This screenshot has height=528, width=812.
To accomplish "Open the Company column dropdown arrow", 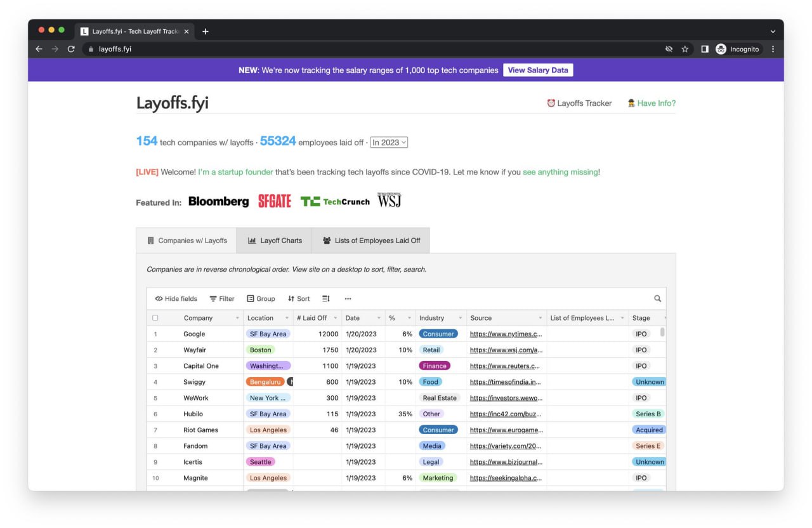I will (x=237, y=319).
